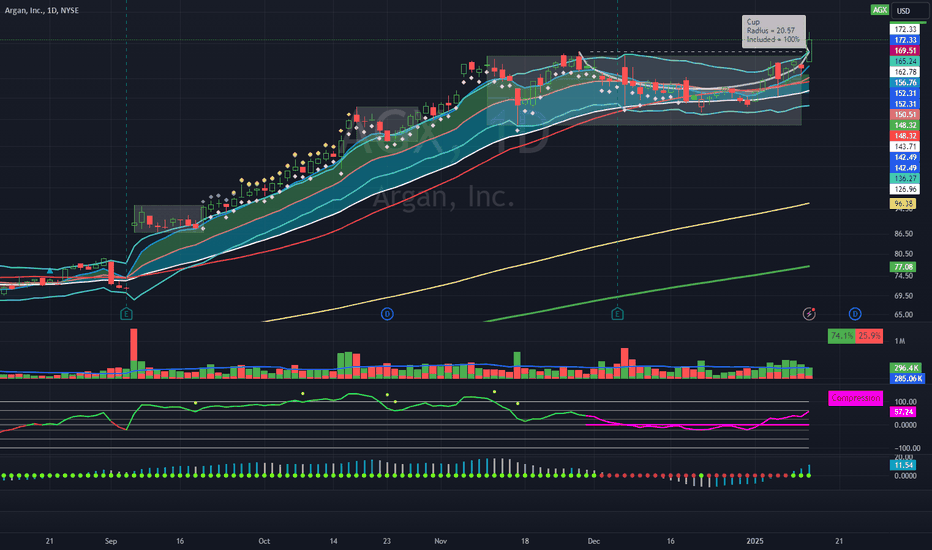Select the green 77.08 price label
The width and height of the screenshot is (932, 550).
click(903, 267)
